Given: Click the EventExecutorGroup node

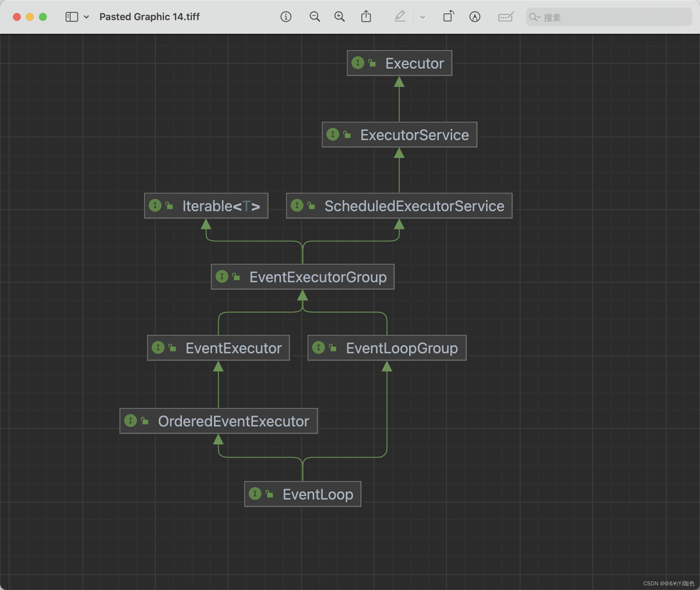Looking at the screenshot, I should pyautogui.click(x=303, y=277).
